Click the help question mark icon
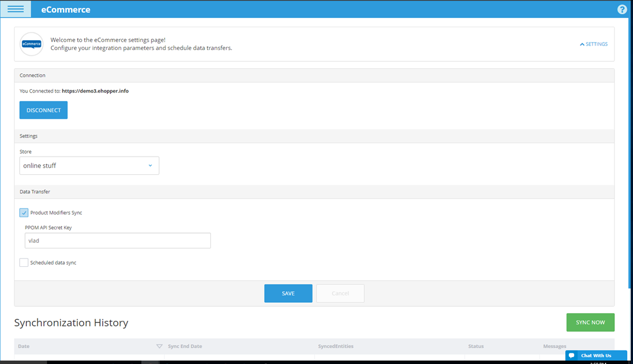 622,9
